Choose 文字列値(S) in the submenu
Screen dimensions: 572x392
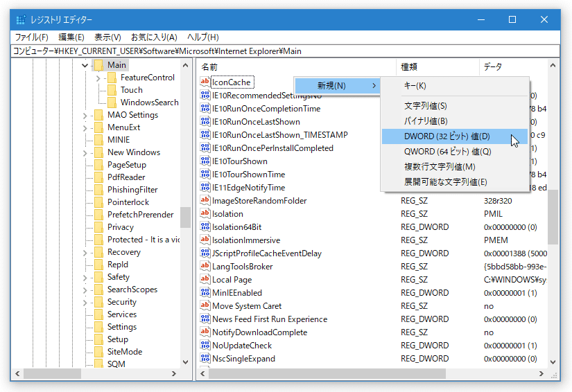[455, 106]
